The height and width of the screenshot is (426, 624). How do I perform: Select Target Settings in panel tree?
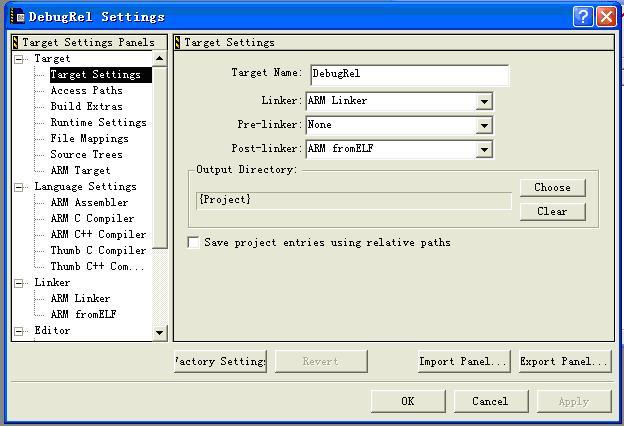click(101, 75)
